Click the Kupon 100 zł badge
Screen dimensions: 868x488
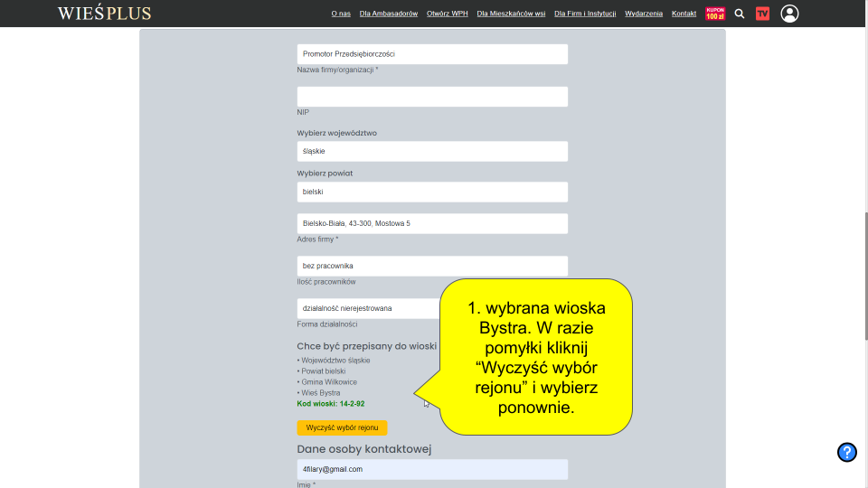[715, 14]
